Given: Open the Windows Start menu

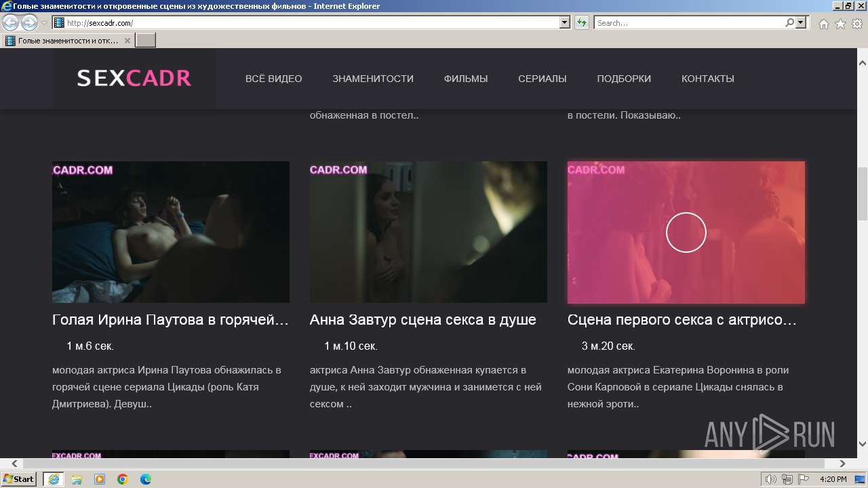Looking at the screenshot, I should (18, 479).
